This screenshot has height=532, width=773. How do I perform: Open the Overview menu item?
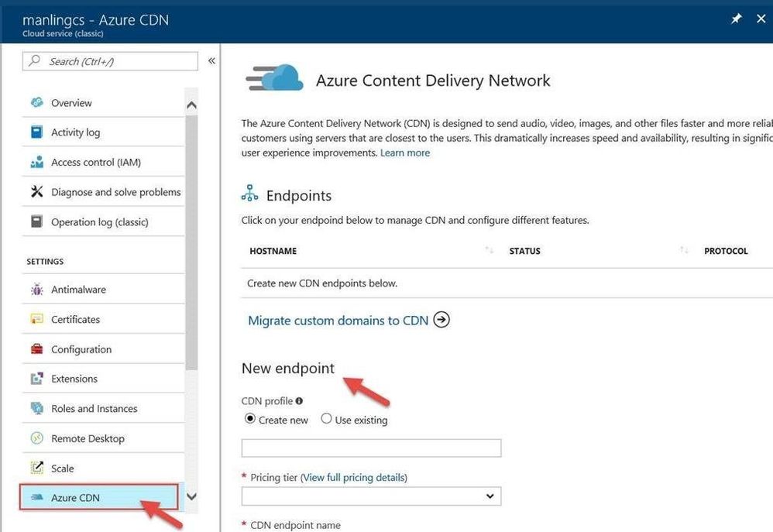[x=103, y=102]
